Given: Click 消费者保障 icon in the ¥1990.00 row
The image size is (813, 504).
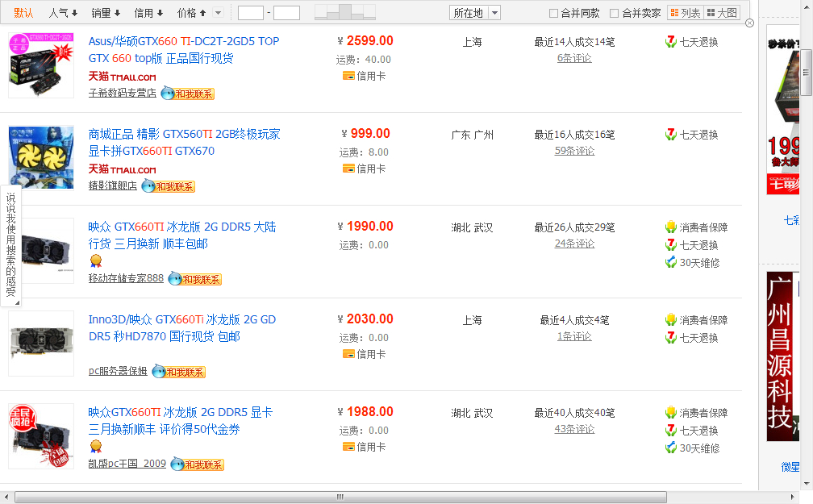Looking at the screenshot, I should [671, 227].
